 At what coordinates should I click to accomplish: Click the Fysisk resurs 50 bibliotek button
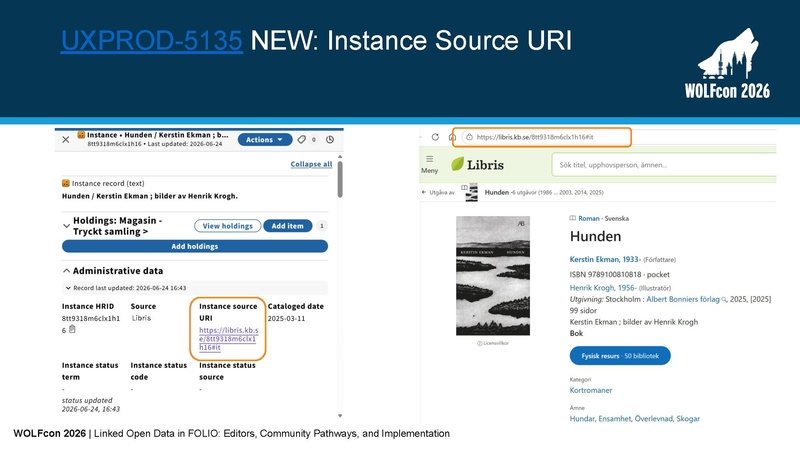point(620,356)
